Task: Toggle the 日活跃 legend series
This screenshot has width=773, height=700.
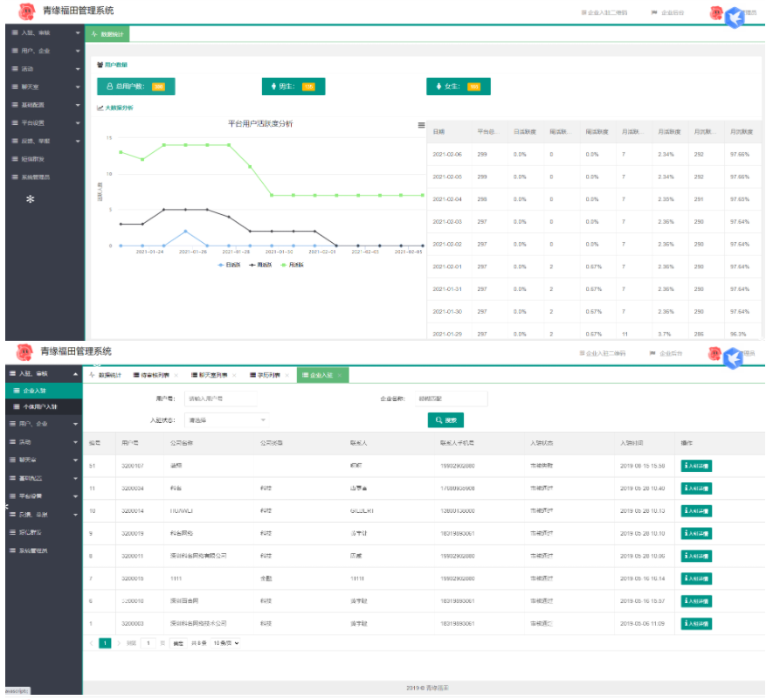Action: point(231,263)
